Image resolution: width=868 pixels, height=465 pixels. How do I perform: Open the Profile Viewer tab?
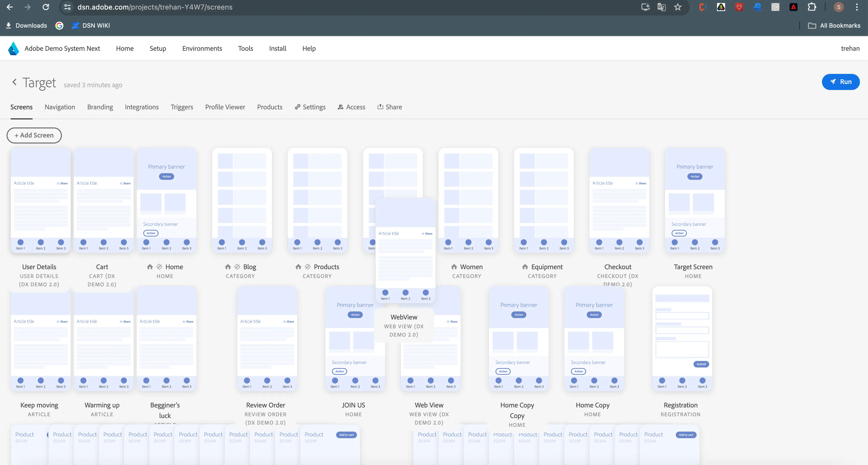[225, 107]
